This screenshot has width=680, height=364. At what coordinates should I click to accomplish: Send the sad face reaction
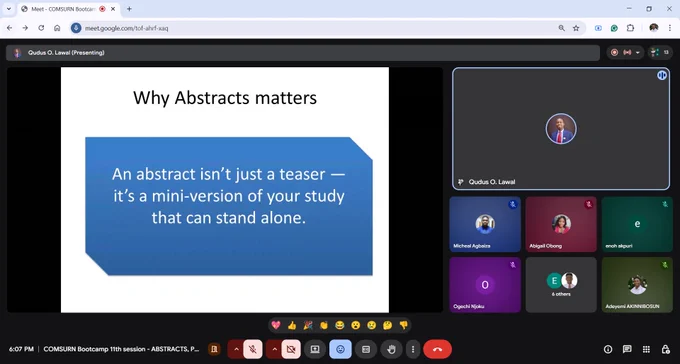tap(371, 325)
